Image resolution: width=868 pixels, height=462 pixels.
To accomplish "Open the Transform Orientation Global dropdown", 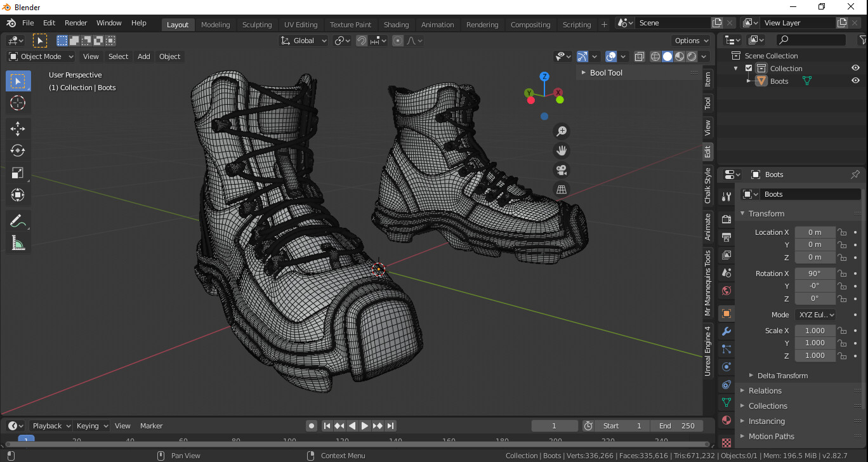I will click(x=303, y=40).
